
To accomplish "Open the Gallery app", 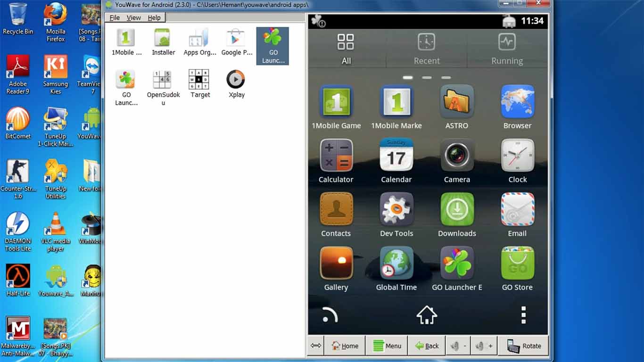I will coord(336,269).
